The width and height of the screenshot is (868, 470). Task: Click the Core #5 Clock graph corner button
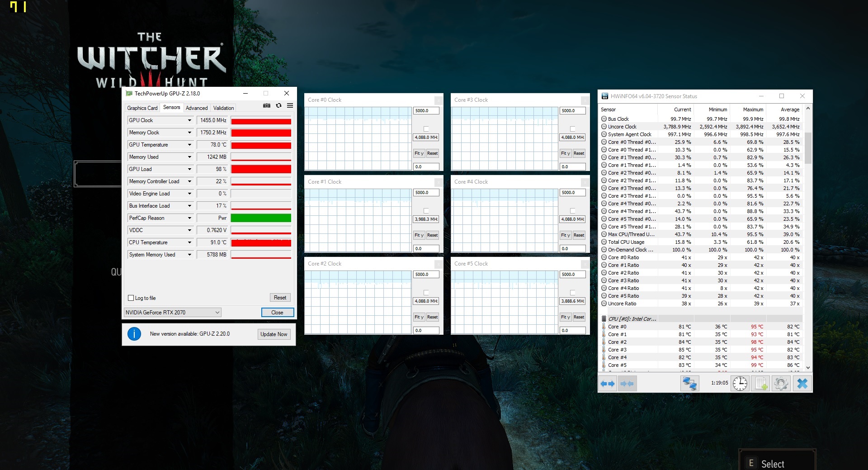[585, 264]
